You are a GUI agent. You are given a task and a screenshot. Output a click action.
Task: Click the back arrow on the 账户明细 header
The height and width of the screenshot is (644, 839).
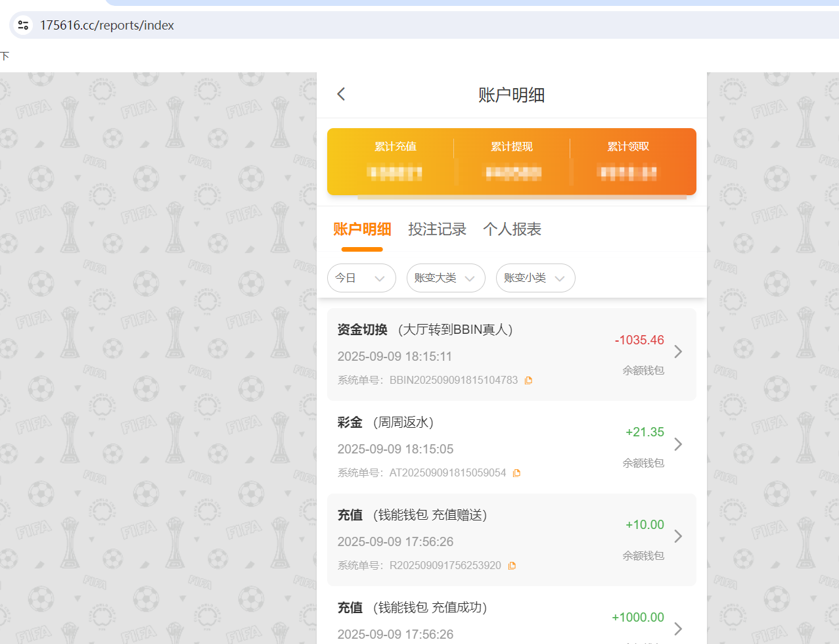click(341, 94)
